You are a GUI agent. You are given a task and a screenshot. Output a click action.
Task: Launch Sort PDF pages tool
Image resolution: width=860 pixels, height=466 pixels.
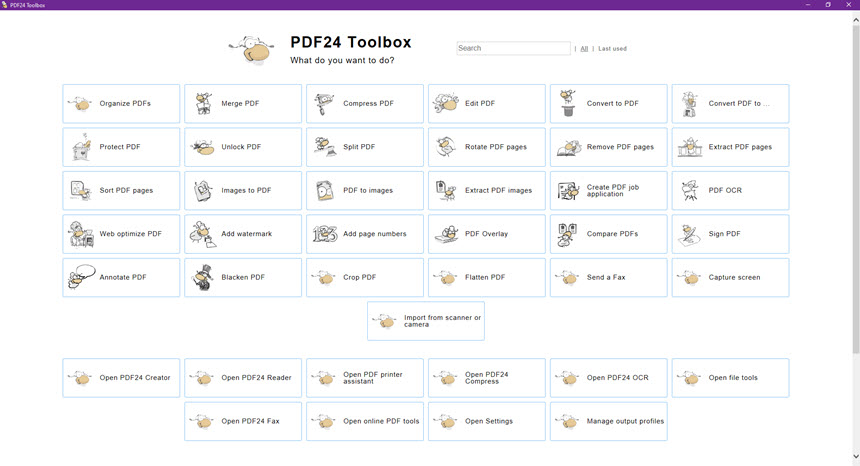pyautogui.click(x=121, y=190)
